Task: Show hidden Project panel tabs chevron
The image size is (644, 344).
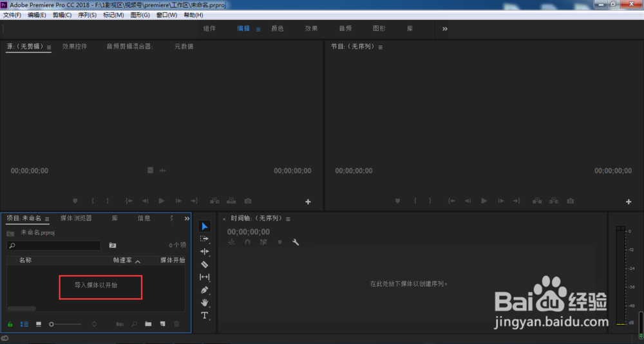Action: click(187, 218)
